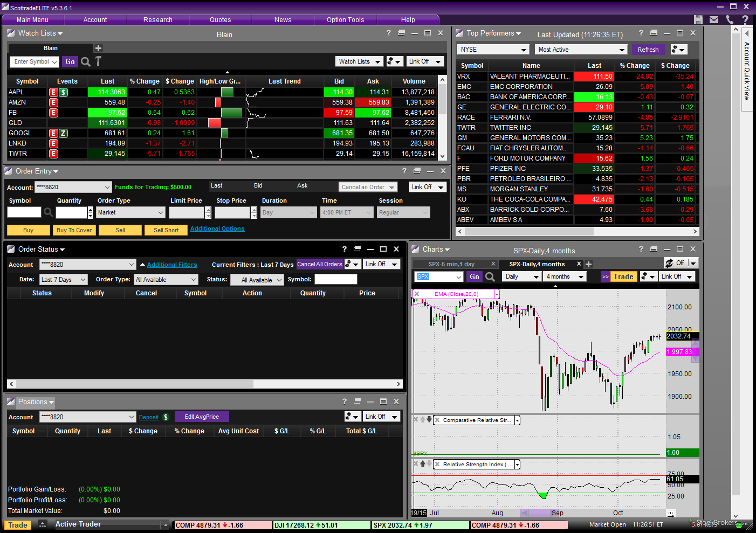The width and height of the screenshot is (756, 533).
Task: Click the Buy button
Action: coord(28,230)
